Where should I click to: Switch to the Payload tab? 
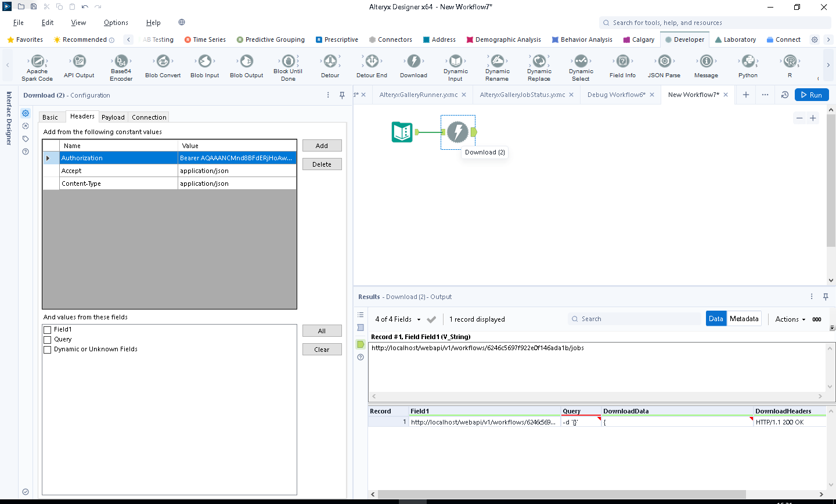coord(113,117)
